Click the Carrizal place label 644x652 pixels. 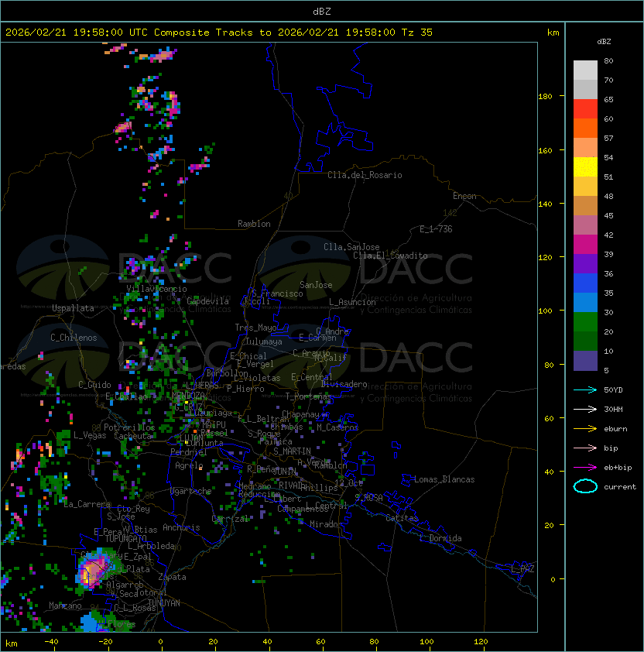(230, 519)
